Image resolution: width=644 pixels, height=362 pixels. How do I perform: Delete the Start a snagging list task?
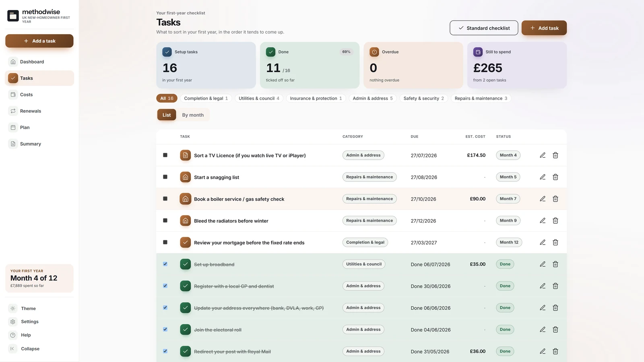click(x=555, y=177)
